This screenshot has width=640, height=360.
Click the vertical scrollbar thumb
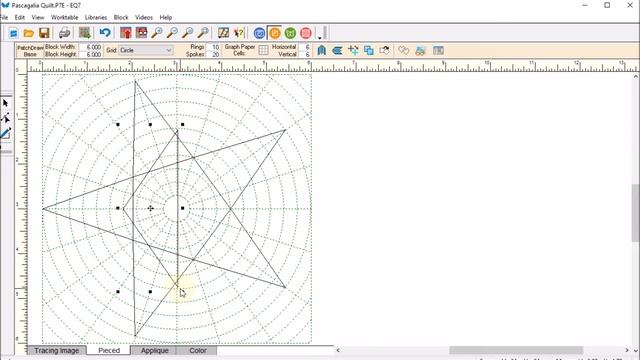[x=636, y=213]
